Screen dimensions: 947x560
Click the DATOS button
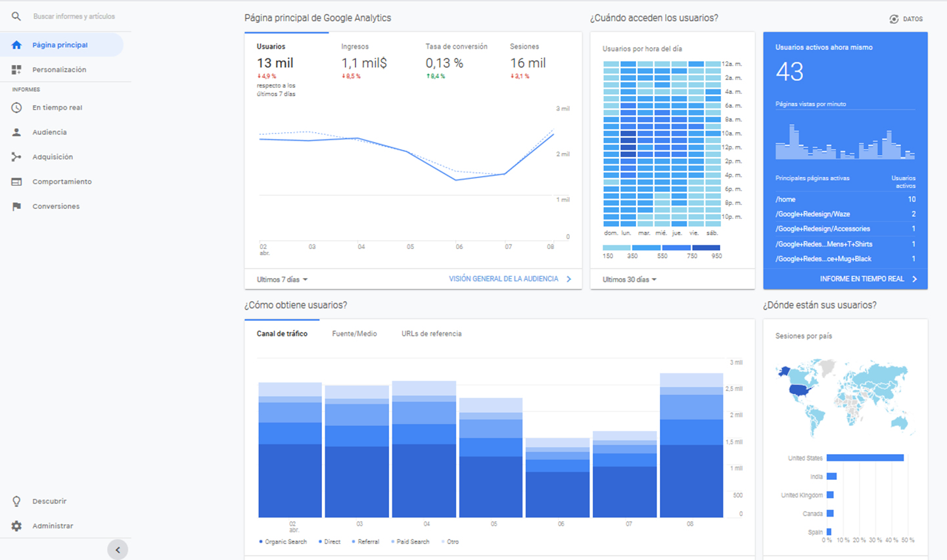pos(906,19)
